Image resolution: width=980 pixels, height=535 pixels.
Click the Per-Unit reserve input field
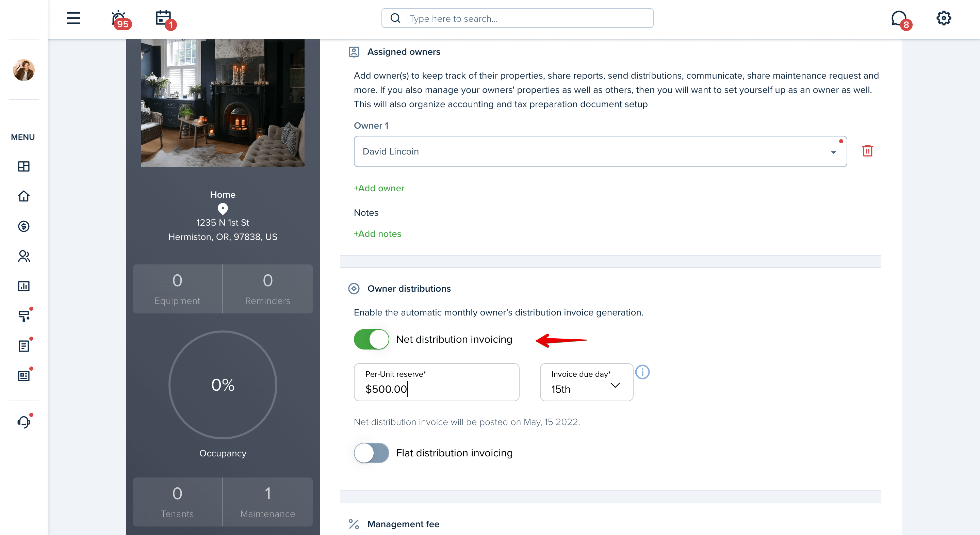click(436, 382)
